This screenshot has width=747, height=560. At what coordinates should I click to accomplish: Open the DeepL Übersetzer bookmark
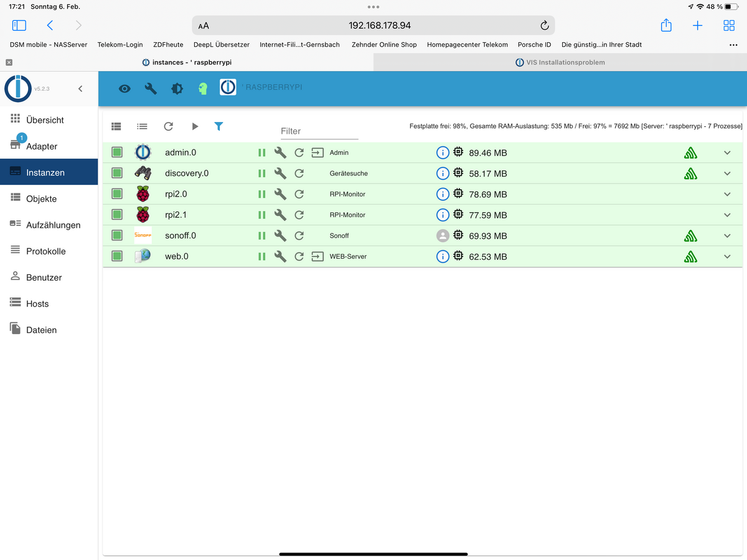click(x=222, y=45)
